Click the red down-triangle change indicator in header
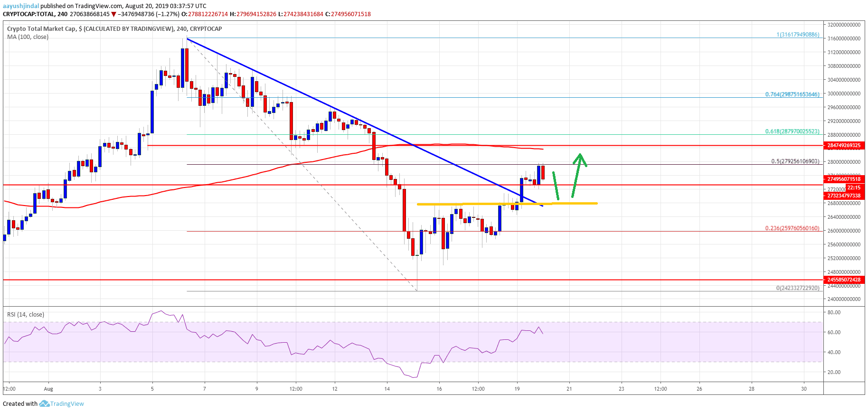 114,14
